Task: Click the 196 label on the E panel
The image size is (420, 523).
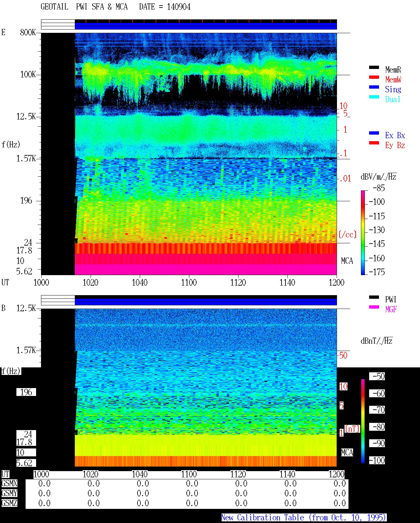Action: click(26, 201)
